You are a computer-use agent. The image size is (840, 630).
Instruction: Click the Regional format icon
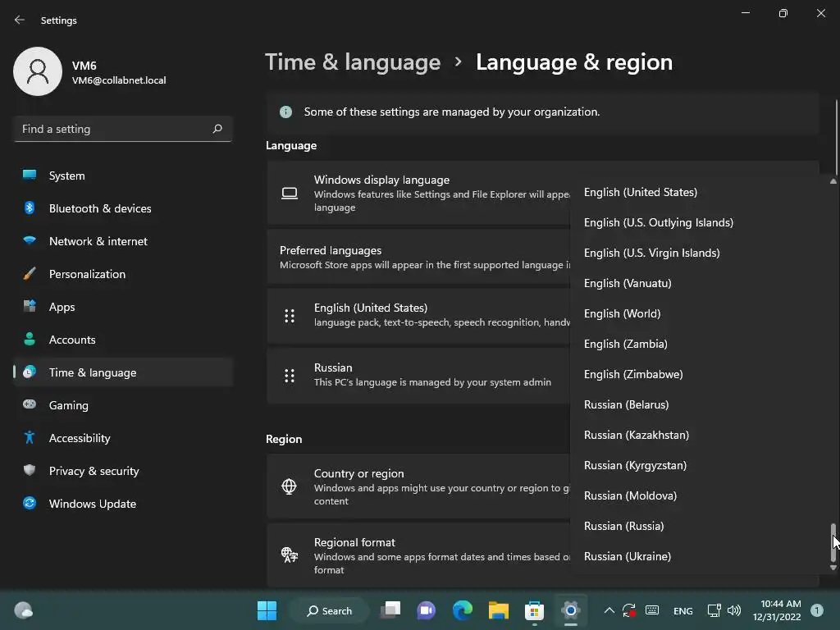290,555
